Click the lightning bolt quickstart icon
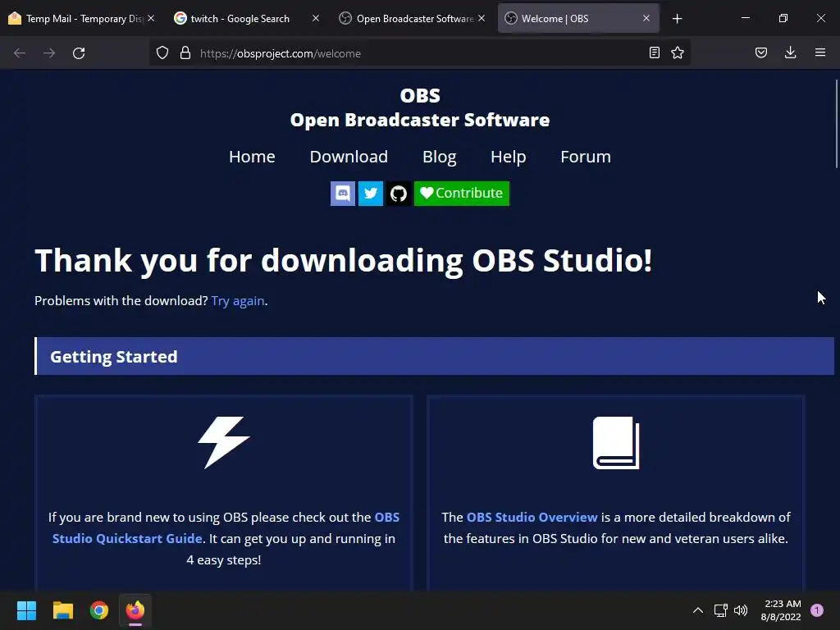The width and height of the screenshot is (840, 630). 224,442
